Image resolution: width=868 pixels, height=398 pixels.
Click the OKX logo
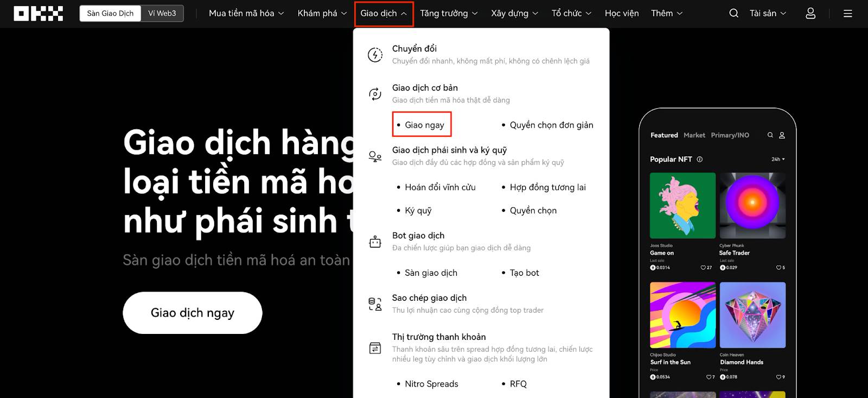pos(38,13)
